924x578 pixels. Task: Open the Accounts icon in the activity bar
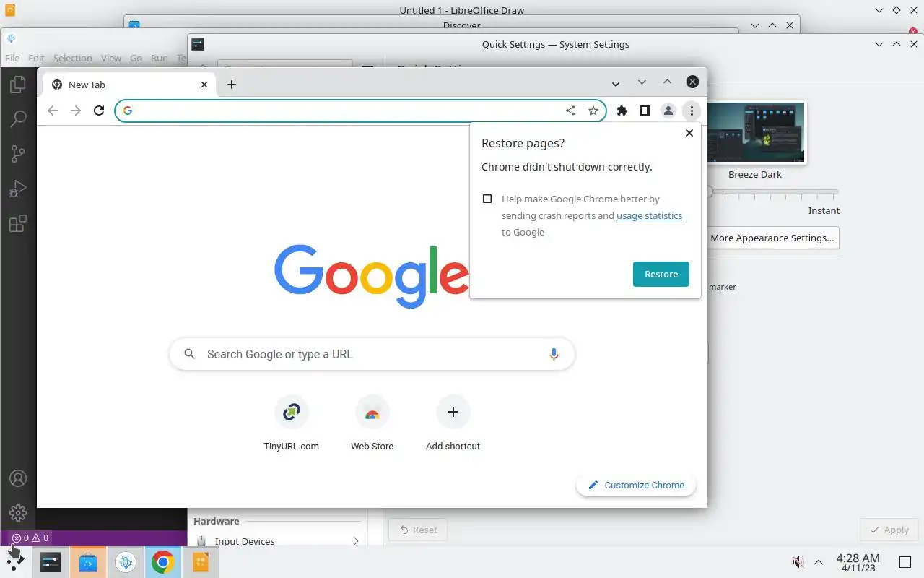coord(18,478)
